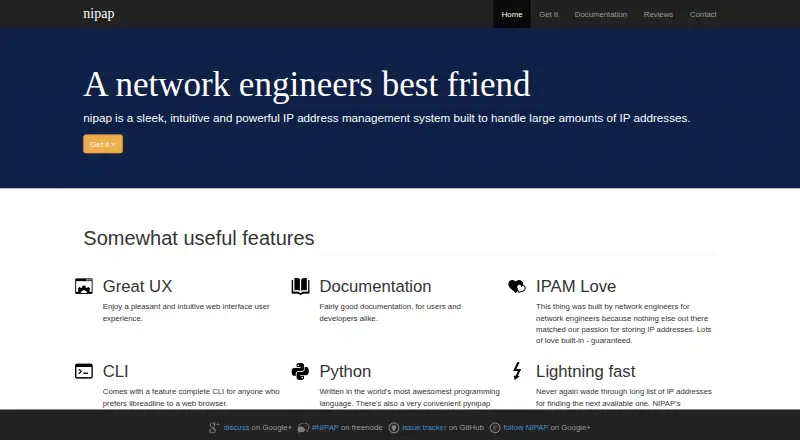Click 'This thing was built by network engineers' text
Image resolution: width=800 pixels, height=440 pixels.
tap(623, 324)
